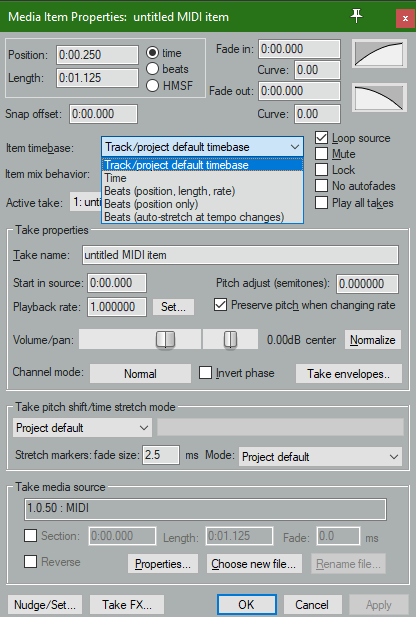Image resolution: width=416 pixels, height=617 pixels.
Task: Click the stretch markers fade size field
Action: point(161,455)
